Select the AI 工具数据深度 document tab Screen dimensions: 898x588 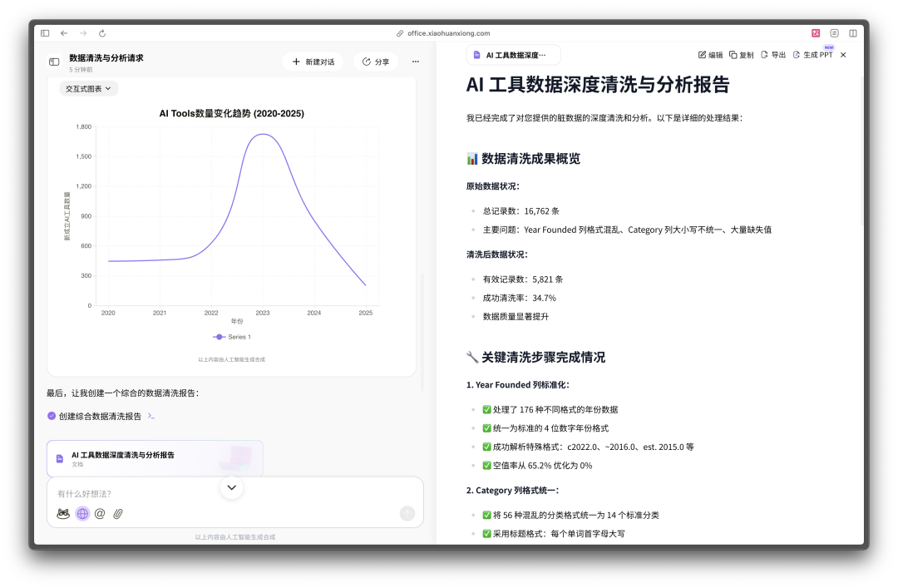pyautogui.click(x=514, y=55)
